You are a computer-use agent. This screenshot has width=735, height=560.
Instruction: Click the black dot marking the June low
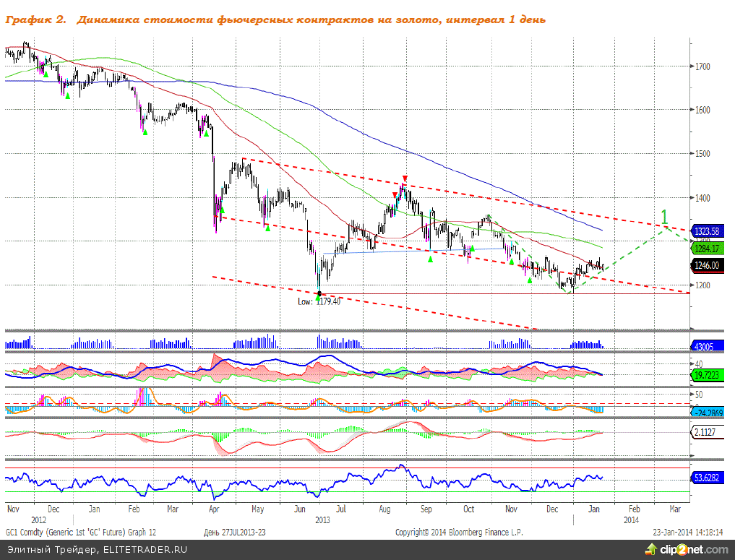[x=319, y=293]
